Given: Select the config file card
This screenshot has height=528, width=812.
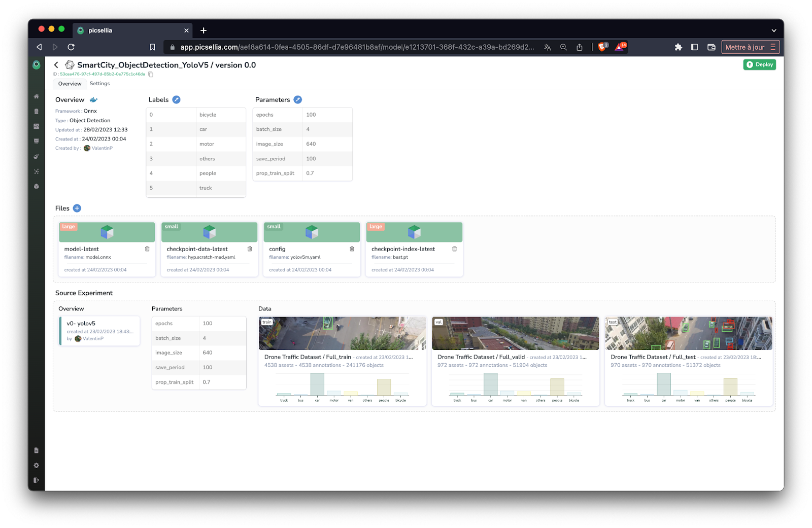Looking at the screenshot, I should coord(312,250).
